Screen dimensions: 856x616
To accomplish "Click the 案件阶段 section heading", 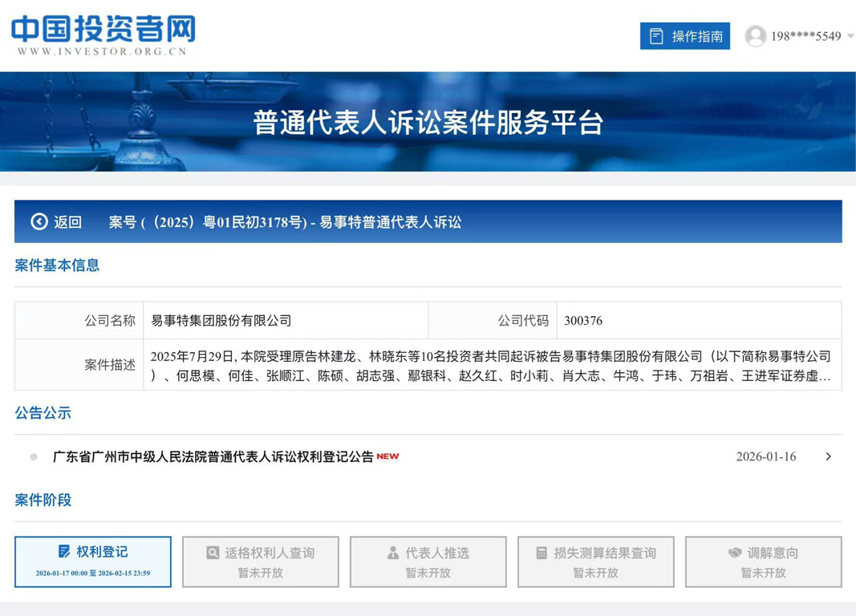I will point(43,500).
